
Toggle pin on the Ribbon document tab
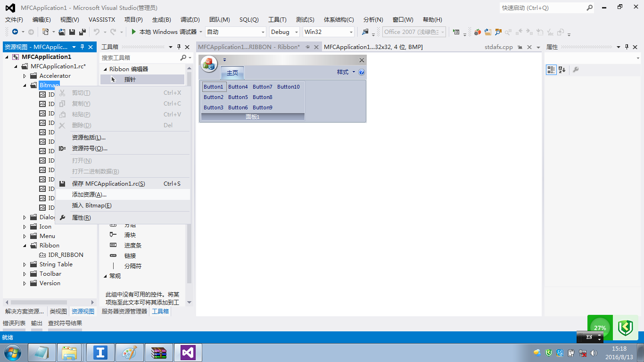coord(307,47)
